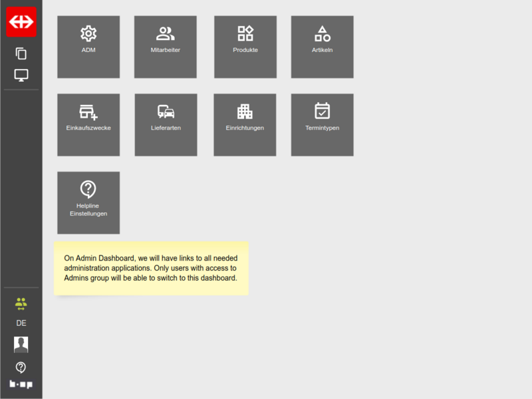The image size is (532, 399).
Task: Open the Artikeln tile
Action: (x=322, y=47)
